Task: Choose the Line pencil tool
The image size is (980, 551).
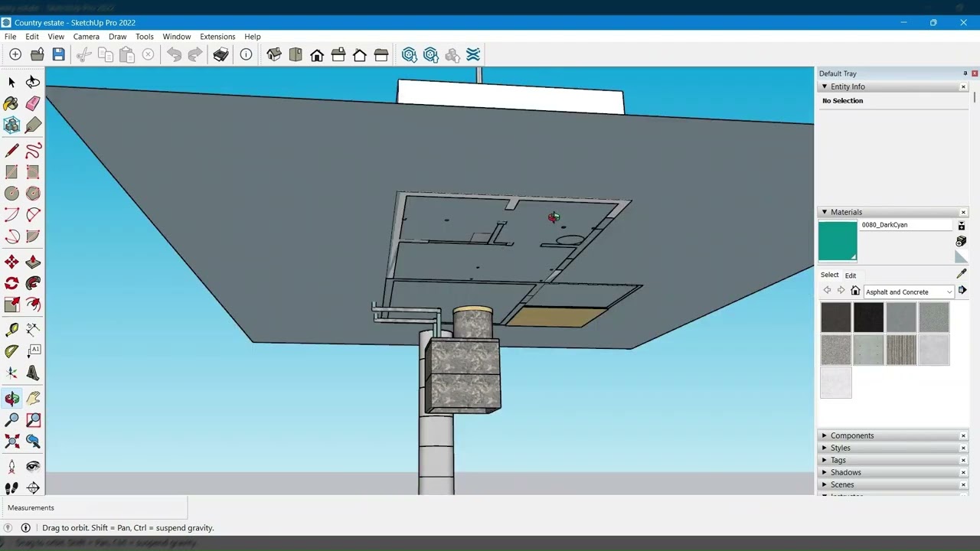Action: tap(11, 151)
